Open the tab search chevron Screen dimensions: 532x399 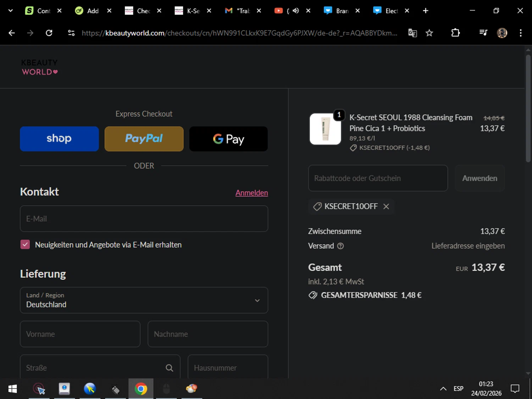tap(10, 11)
